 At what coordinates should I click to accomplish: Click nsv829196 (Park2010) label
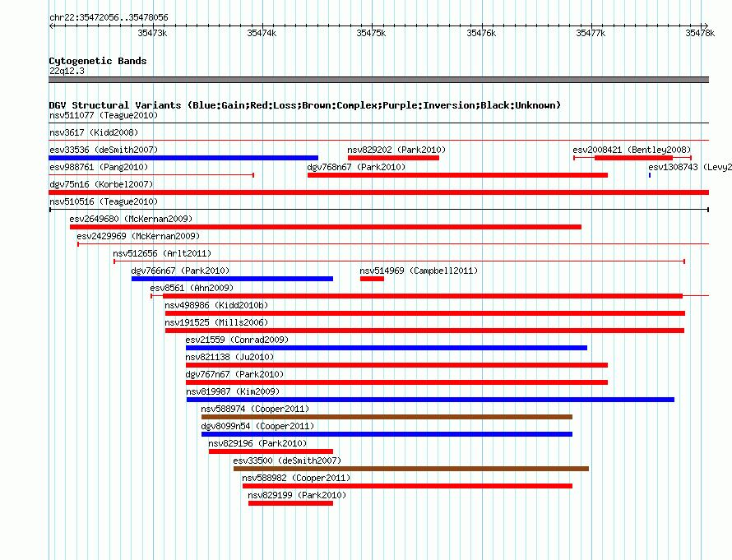[257, 443]
